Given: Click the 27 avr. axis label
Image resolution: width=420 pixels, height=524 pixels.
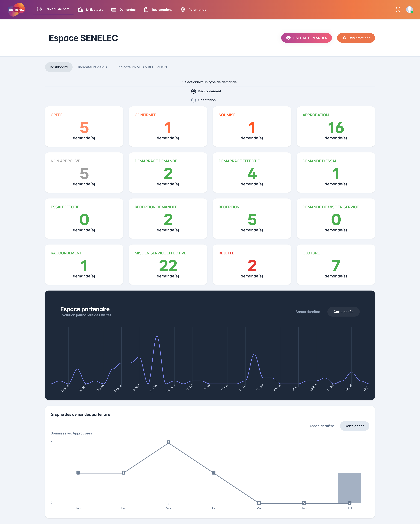Looking at the screenshot, I should tap(243, 387).
